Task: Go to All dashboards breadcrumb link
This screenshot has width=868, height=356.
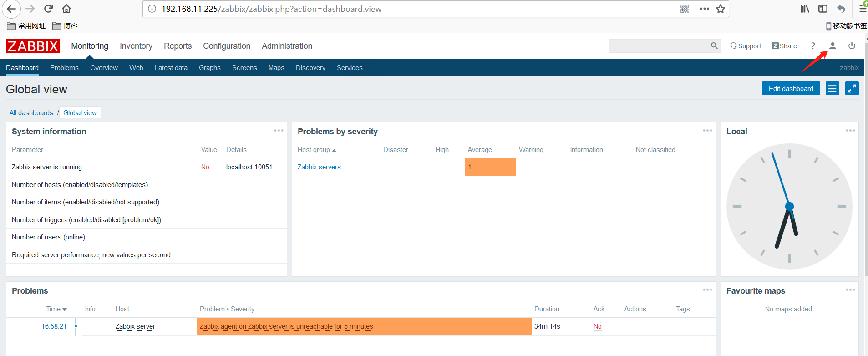Action: coord(31,113)
